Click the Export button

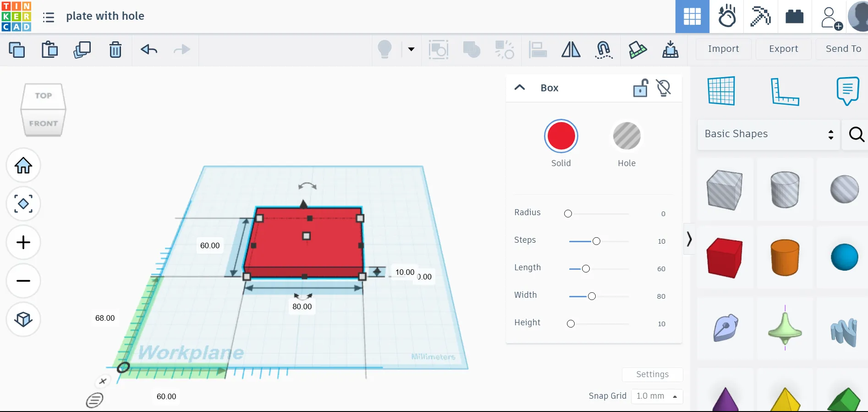[x=783, y=49]
